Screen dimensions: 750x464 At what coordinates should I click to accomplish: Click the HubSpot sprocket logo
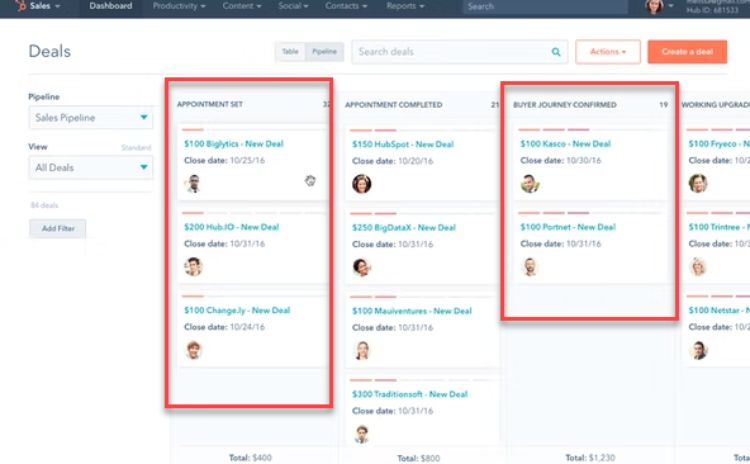click(20, 6)
